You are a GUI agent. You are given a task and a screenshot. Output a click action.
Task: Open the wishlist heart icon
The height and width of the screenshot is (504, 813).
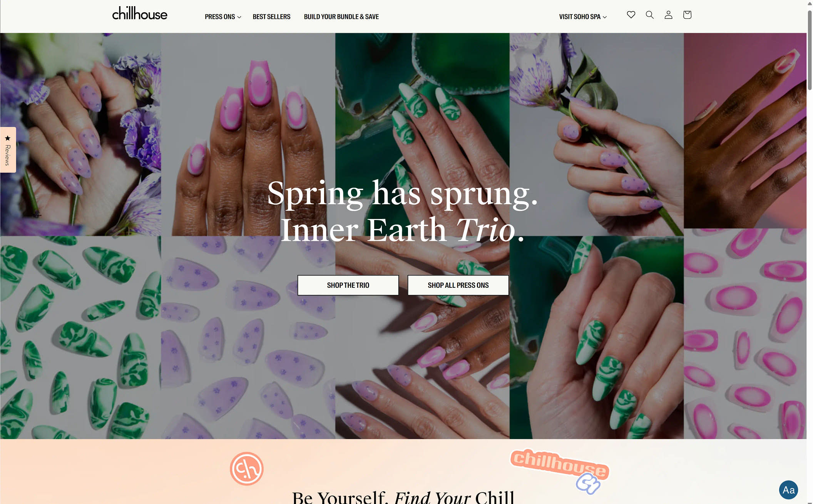631,15
